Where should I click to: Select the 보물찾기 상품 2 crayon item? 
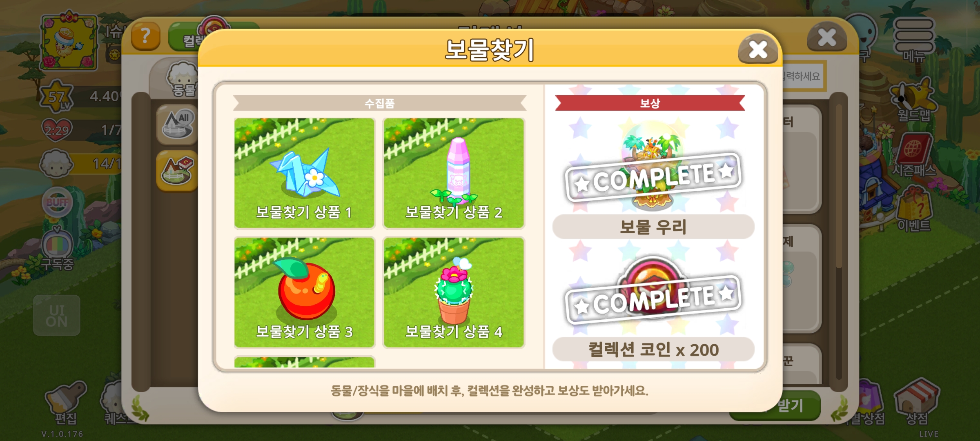coord(454,173)
